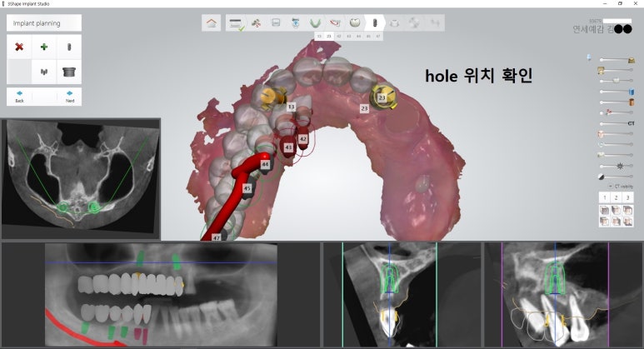Go Back to the previous step
The height and width of the screenshot is (349, 644).
(19, 97)
